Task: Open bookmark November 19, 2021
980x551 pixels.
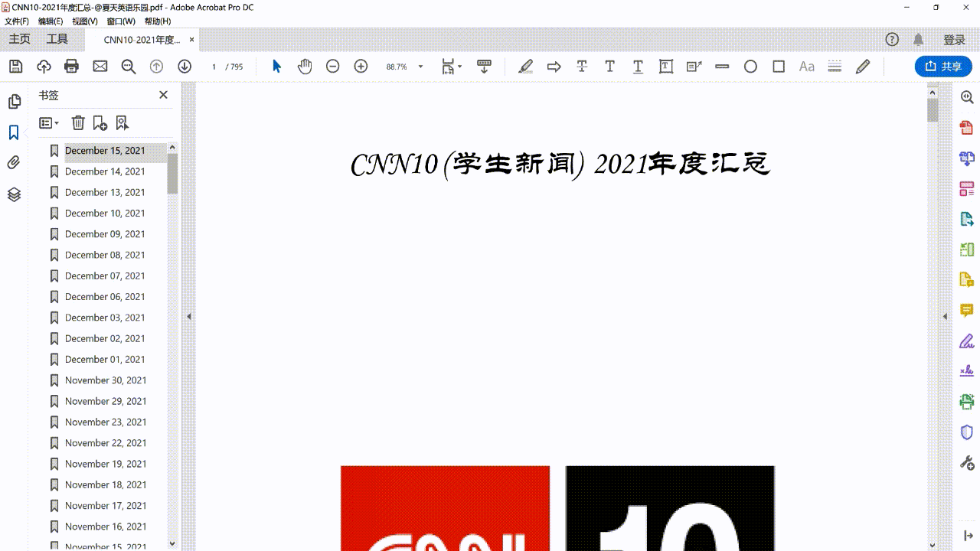Action: (x=106, y=464)
